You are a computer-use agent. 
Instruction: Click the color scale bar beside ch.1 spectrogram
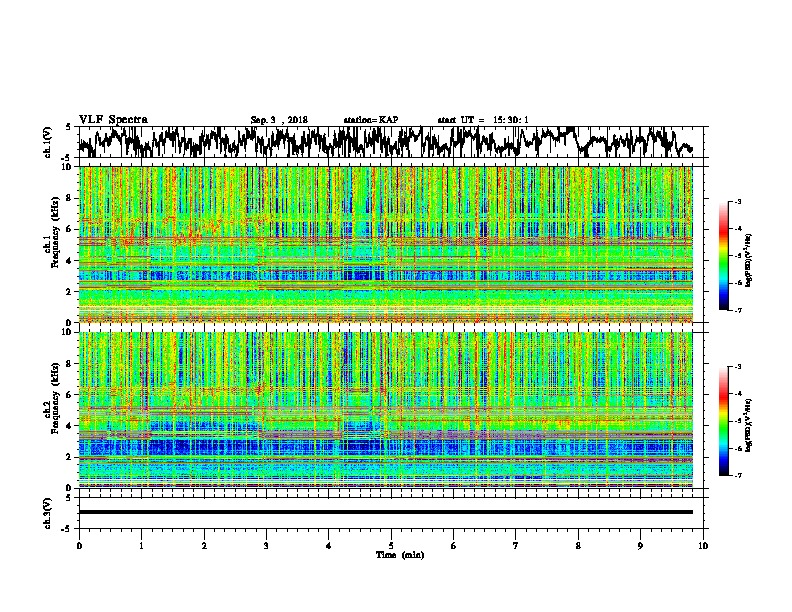pos(724,256)
